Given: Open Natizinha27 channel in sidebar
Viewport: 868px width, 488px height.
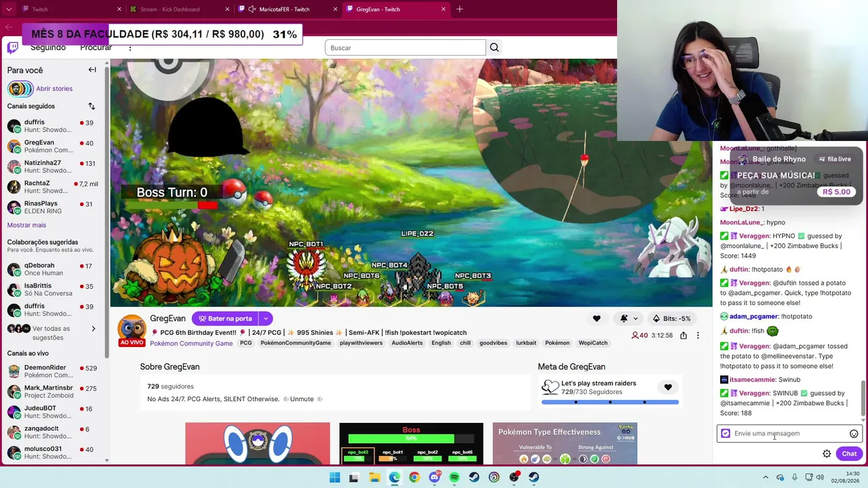Looking at the screenshot, I should (53, 167).
